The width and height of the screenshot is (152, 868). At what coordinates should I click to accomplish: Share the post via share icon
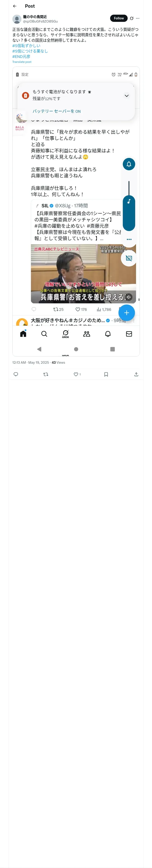point(136,374)
